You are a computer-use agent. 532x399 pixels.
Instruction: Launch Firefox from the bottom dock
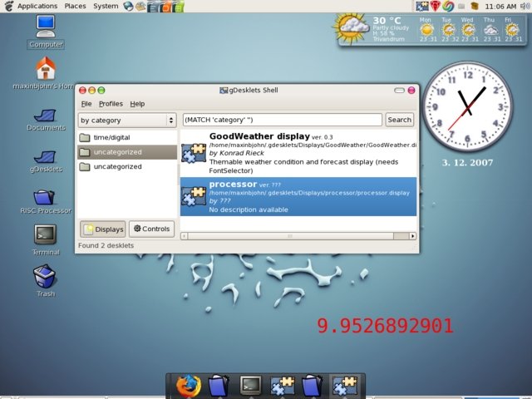[188, 385]
